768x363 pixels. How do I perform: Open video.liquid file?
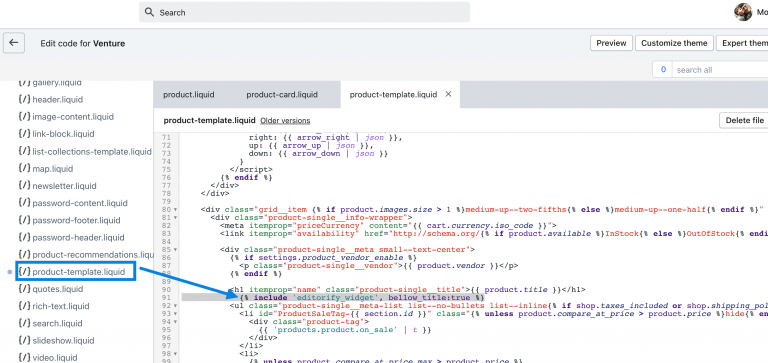tap(55, 358)
